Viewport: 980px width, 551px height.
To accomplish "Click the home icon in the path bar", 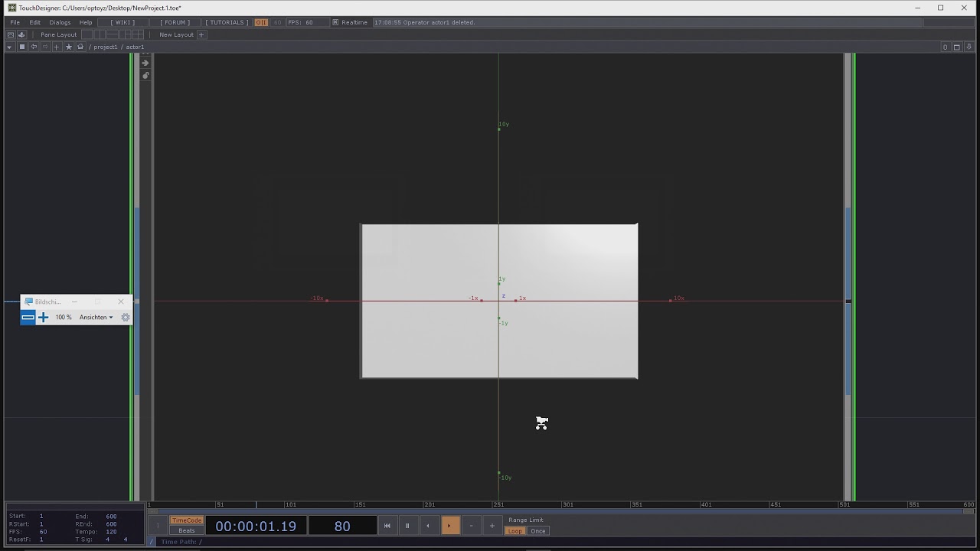I will (x=80, y=47).
